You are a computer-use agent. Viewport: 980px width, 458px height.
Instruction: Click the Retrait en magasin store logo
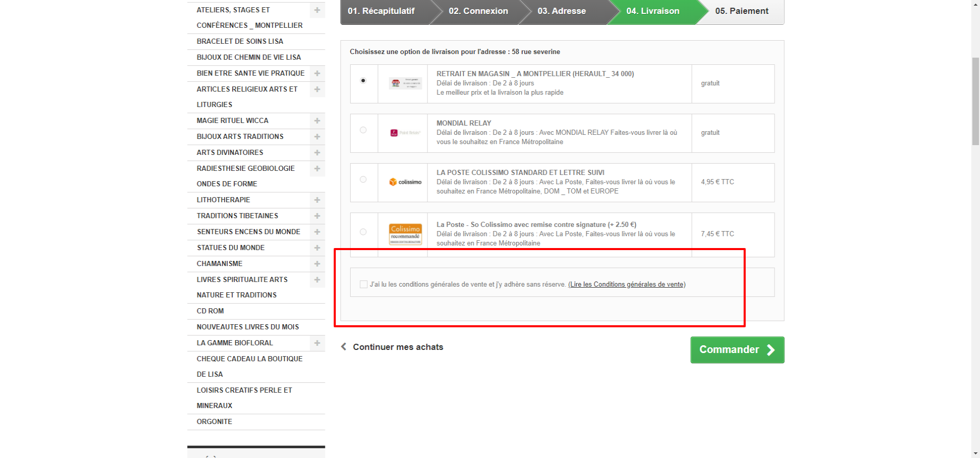pyautogui.click(x=405, y=83)
